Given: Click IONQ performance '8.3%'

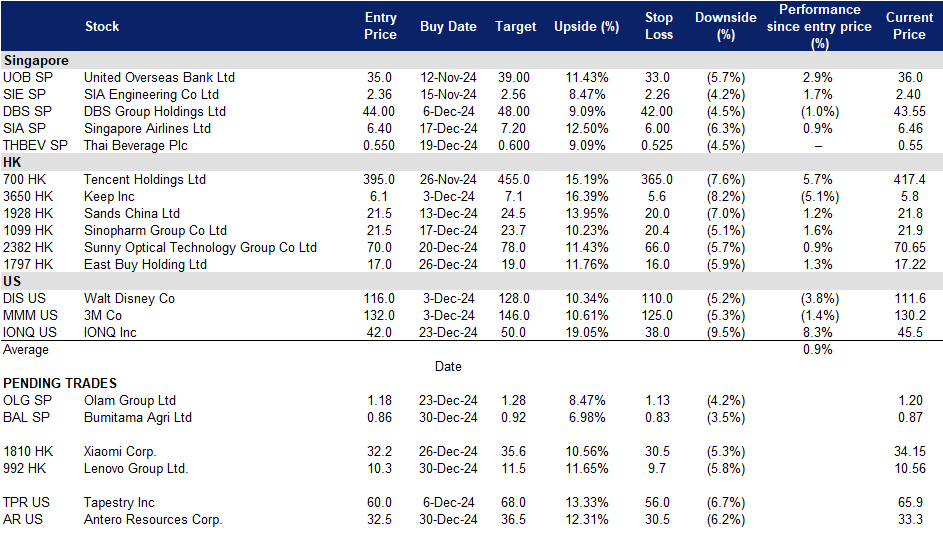Looking at the screenshot, I should click(817, 333).
